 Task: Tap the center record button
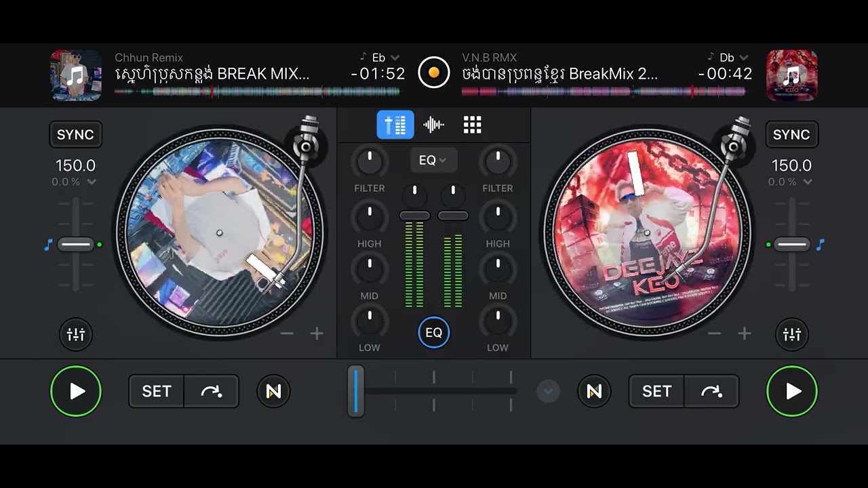pyautogui.click(x=434, y=72)
